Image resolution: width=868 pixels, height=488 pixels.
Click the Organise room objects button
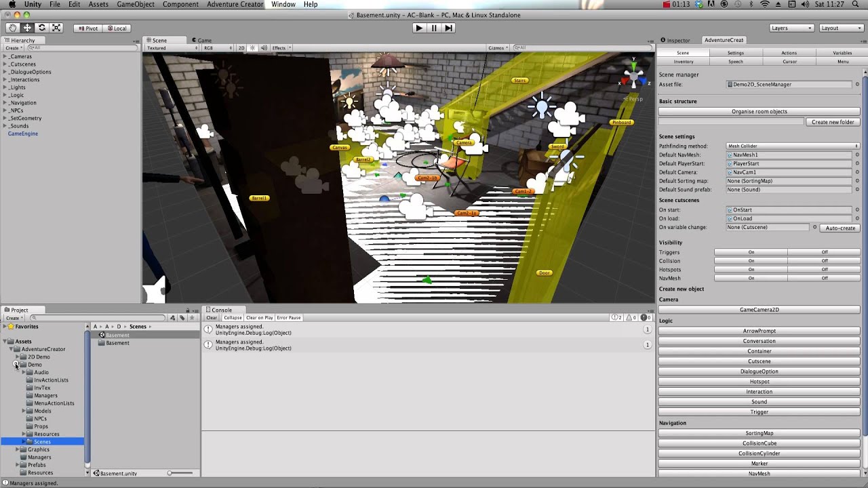click(x=759, y=112)
